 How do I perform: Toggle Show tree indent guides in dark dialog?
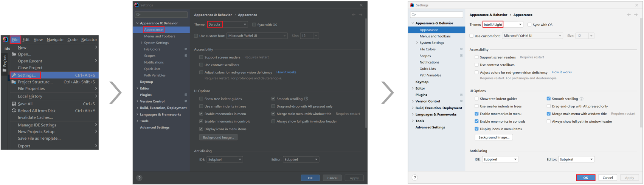coord(201,99)
